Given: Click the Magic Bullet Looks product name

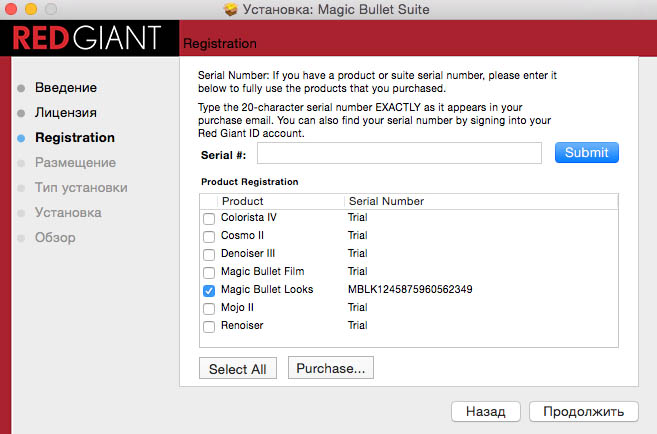Looking at the screenshot, I should click(x=267, y=289).
